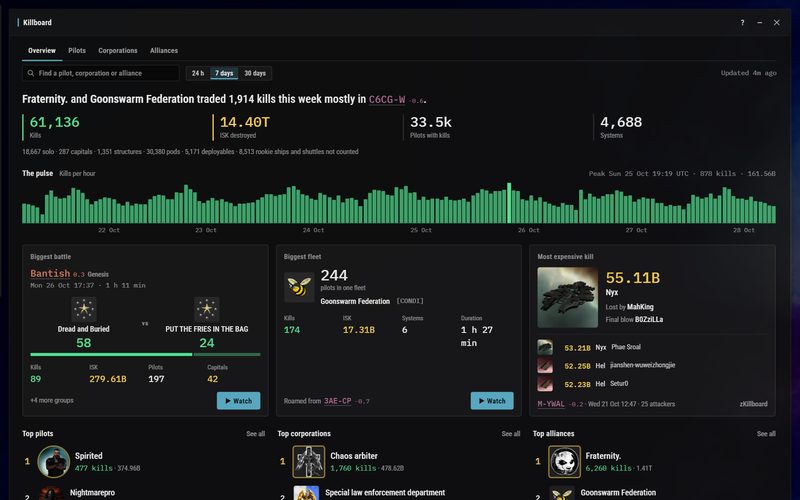
Task: Open pilot jianshen-wuweizhongjie
Action: coord(642,365)
